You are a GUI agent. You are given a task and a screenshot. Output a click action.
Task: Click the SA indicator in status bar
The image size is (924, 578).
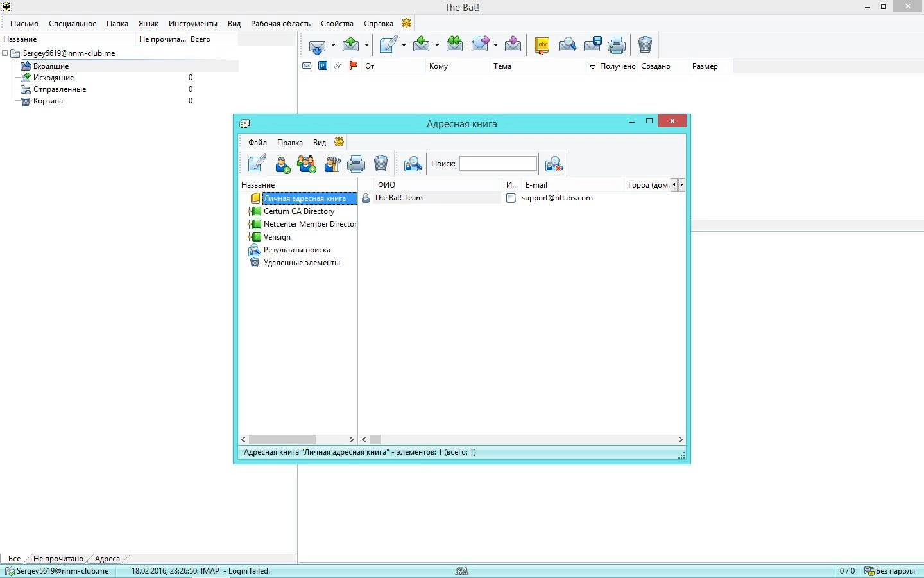point(462,571)
